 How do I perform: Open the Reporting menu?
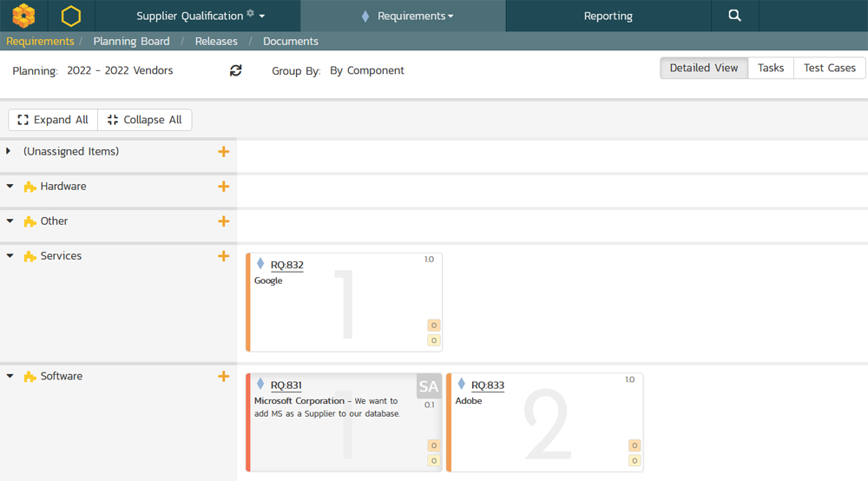coord(608,16)
